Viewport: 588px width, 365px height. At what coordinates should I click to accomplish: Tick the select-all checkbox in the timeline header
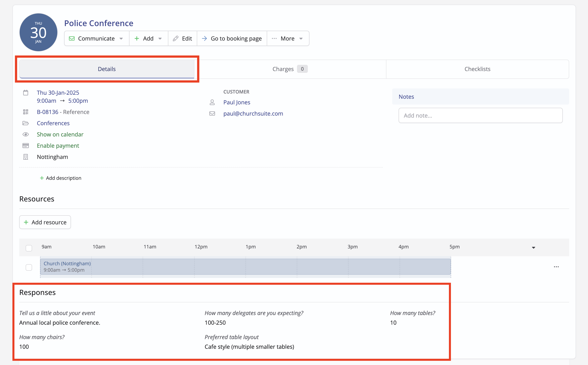point(29,248)
